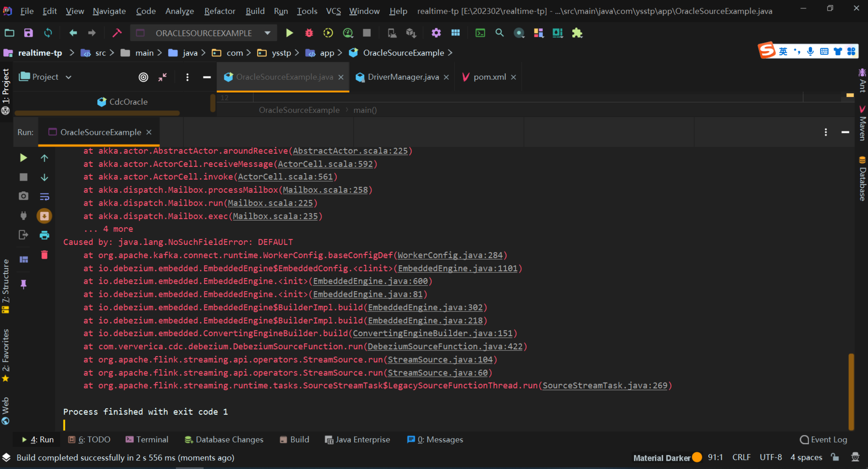Stop process in Run panel sidebar

coord(23,177)
